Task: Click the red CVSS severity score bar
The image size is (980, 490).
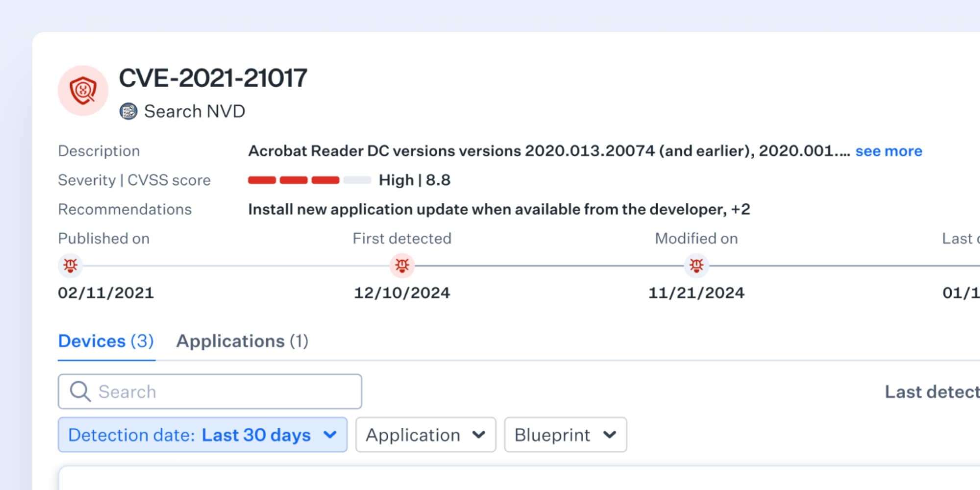Action: click(294, 180)
